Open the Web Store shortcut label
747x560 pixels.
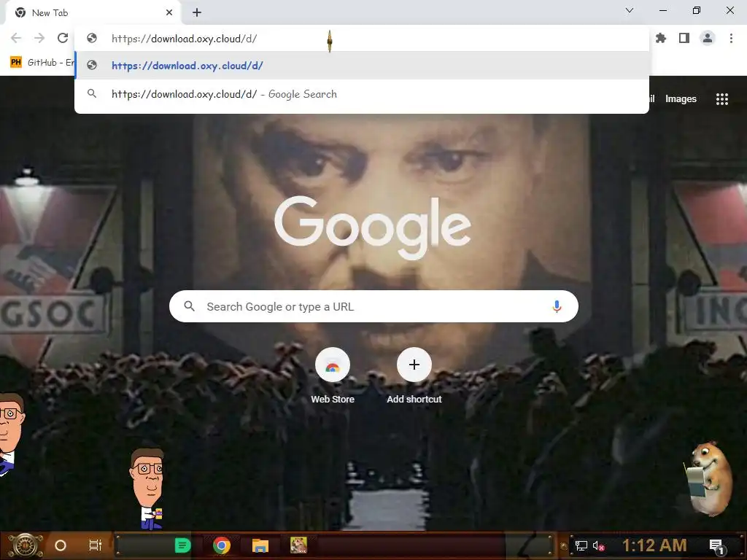[333, 399]
